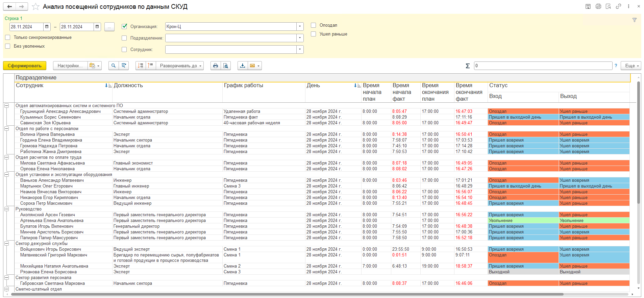The height and width of the screenshot is (298, 644).
Task: Click the collapse all groups icon
Action: coord(150,66)
